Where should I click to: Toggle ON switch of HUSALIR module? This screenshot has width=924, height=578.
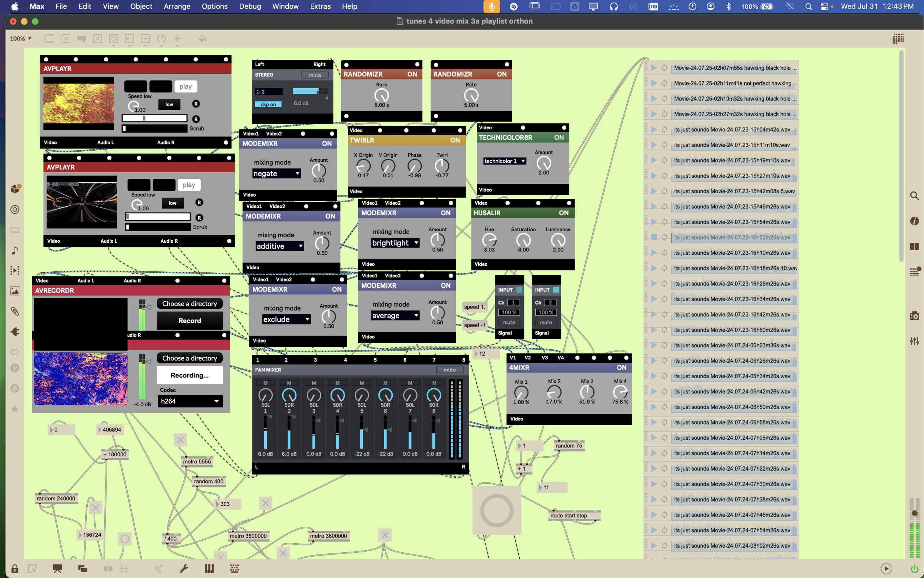[x=563, y=213]
